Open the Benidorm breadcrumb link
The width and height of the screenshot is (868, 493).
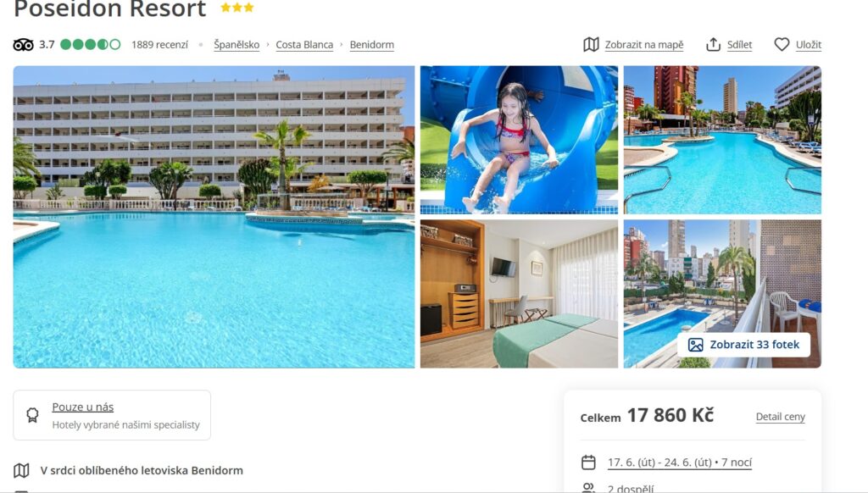pyautogui.click(x=371, y=45)
